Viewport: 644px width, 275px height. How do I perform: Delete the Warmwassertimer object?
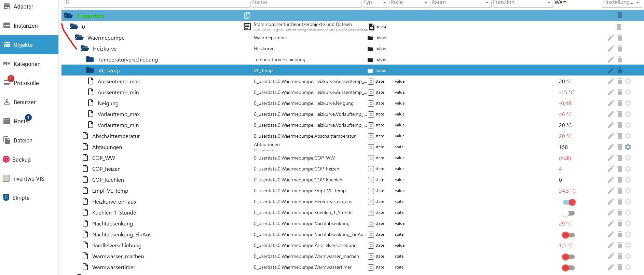[x=619, y=267]
